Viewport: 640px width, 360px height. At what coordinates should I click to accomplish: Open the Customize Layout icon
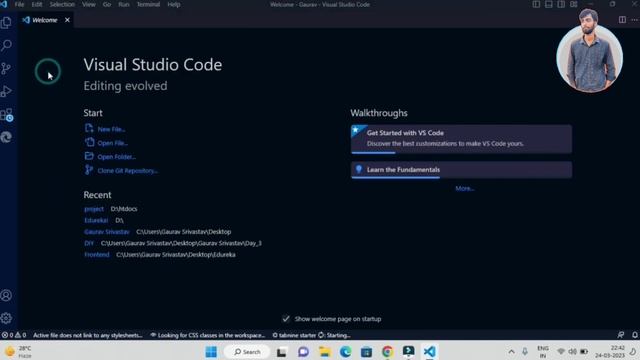coord(574,4)
